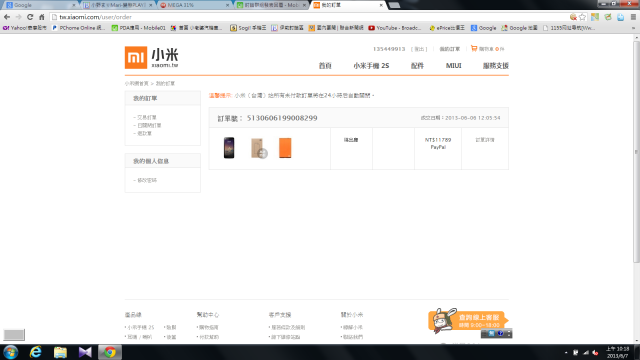Click the NT$11789 order amount
This screenshot has width=640, height=360.
pyautogui.click(x=438, y=140)
